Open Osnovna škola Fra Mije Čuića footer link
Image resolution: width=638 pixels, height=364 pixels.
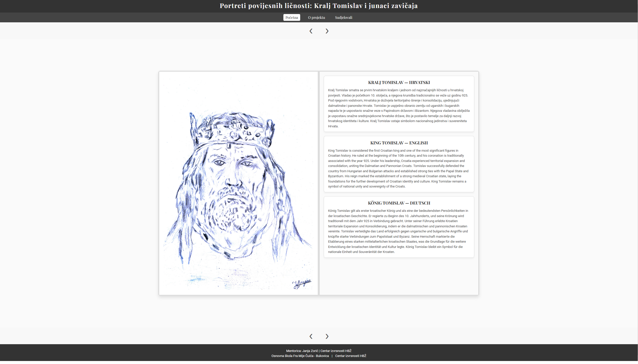tap(300, 356)
